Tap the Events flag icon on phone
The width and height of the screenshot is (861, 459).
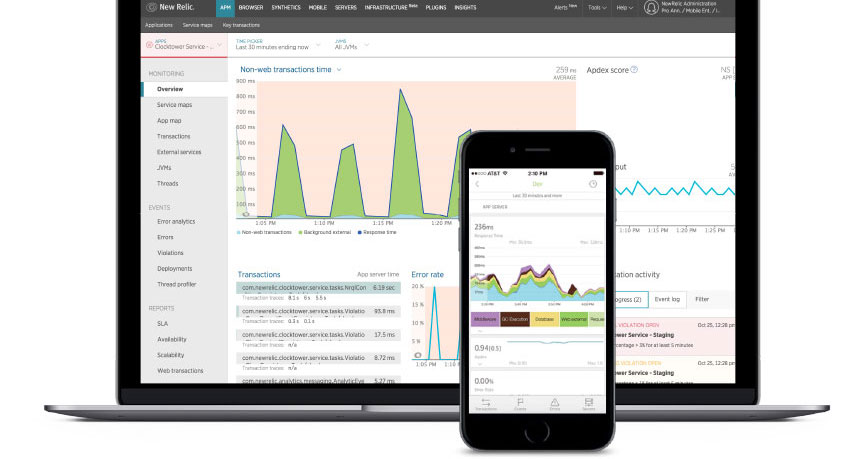pyautogui.click(x=520, y=404)
